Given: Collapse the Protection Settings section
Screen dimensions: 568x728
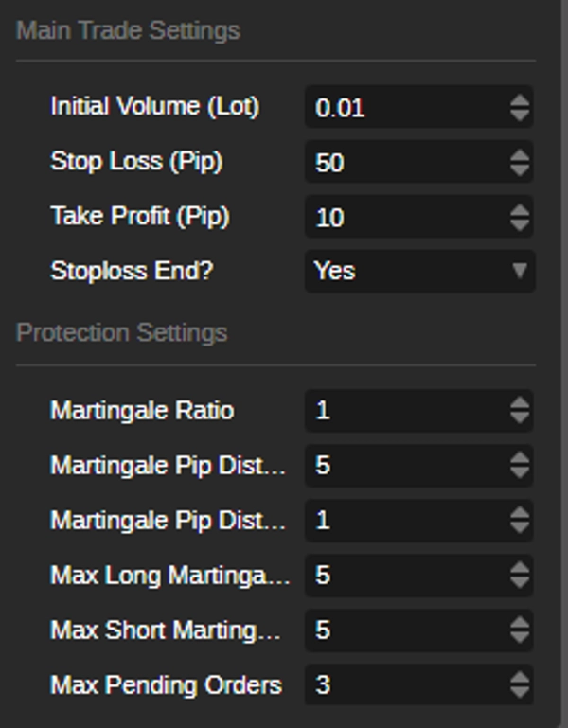Looking at the screenshot, I should [x=121, y=333].
